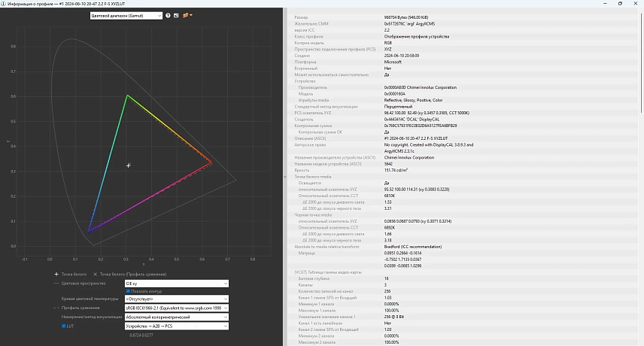Open the 3D view icon dropdown
This screenshot has height=346, width=644.
(187, 15)
